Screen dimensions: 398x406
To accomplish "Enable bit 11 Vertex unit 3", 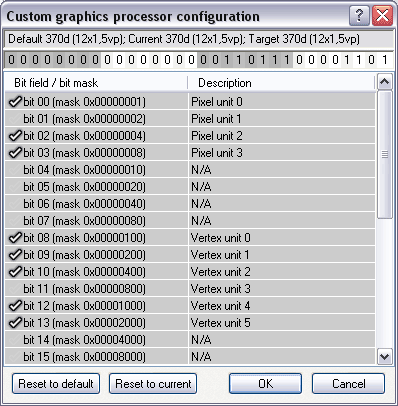I will pyautogui.click(x=15, y=289).
